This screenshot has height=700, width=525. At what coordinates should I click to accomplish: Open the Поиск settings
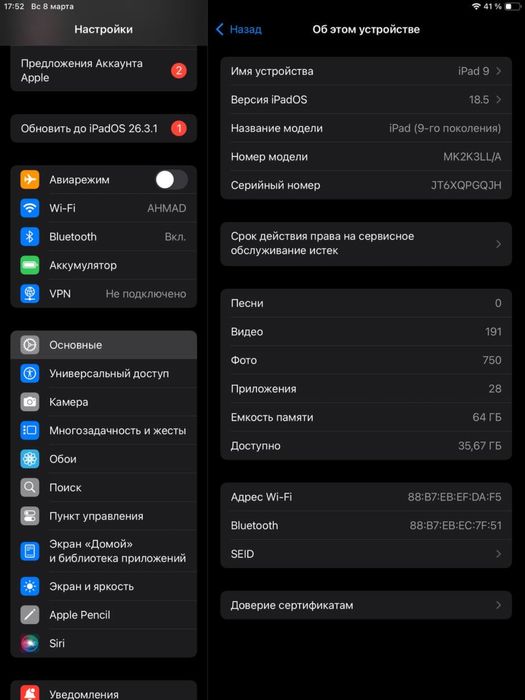click(x=104, y=488)
